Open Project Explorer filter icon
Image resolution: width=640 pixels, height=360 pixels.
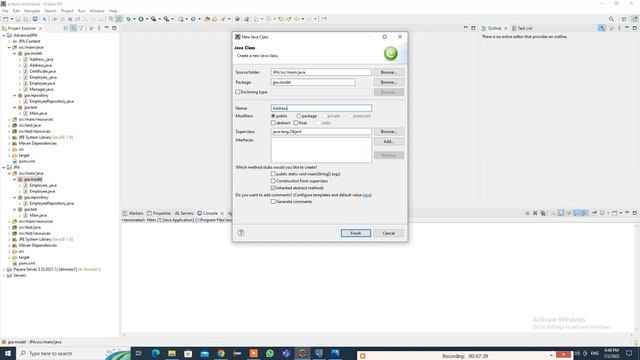(81, 28)
